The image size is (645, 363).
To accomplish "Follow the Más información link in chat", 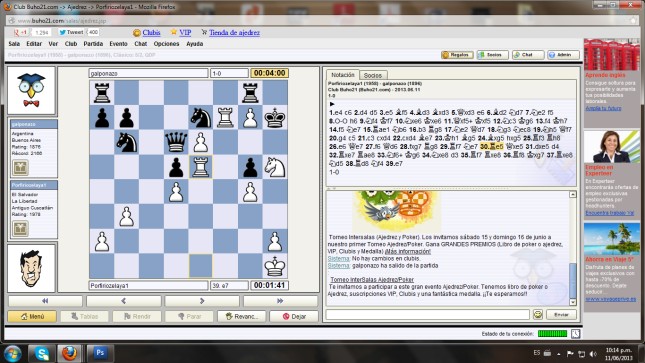I will click(408, 251).
